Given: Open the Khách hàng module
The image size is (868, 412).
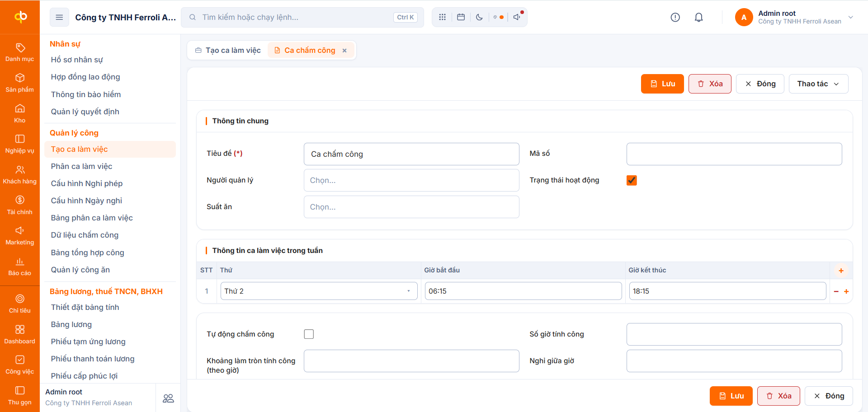Looking at the screenshot, I should pos(20,175).
